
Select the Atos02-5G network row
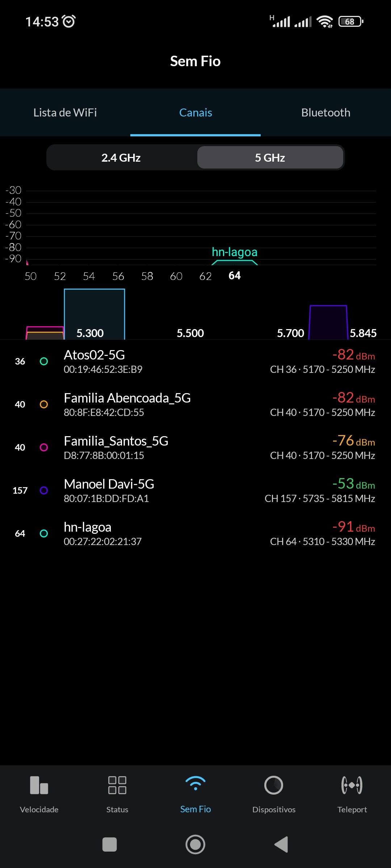(195, 362)
